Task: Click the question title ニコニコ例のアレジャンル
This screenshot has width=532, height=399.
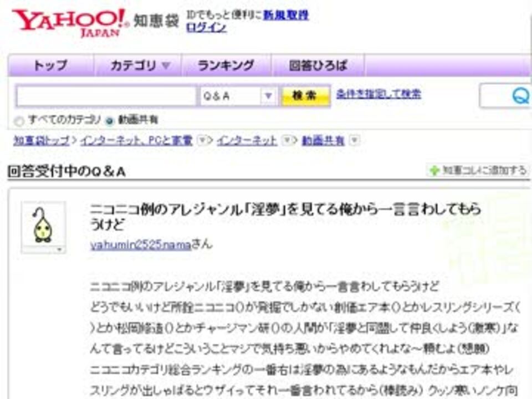Action: (x=285, y=217)
